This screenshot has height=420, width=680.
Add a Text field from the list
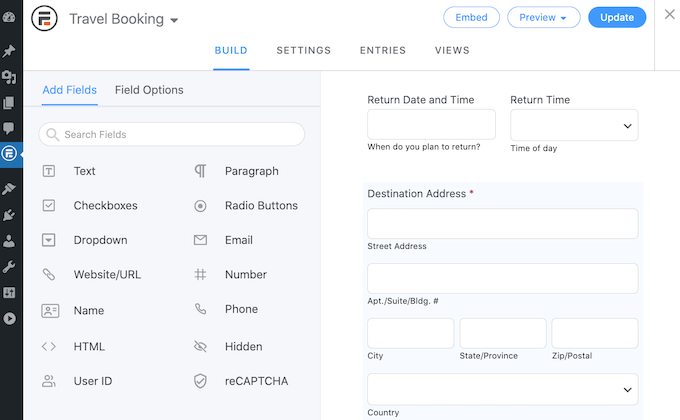coord(84,171)
